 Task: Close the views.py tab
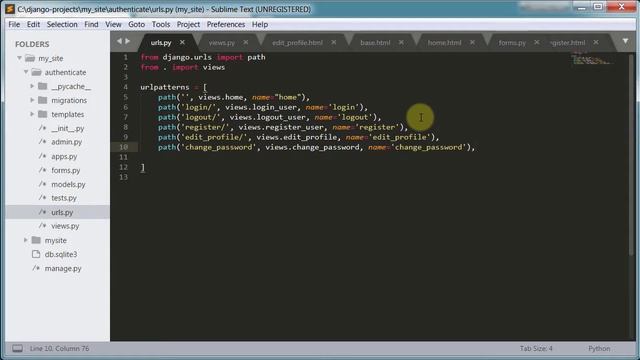(x=246, y=42)
